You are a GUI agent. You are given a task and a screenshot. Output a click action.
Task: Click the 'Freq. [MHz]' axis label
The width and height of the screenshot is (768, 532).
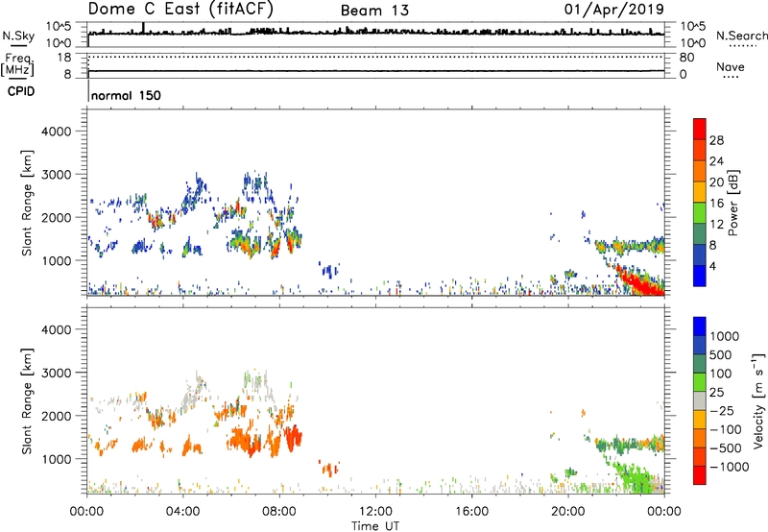[17, 65]
